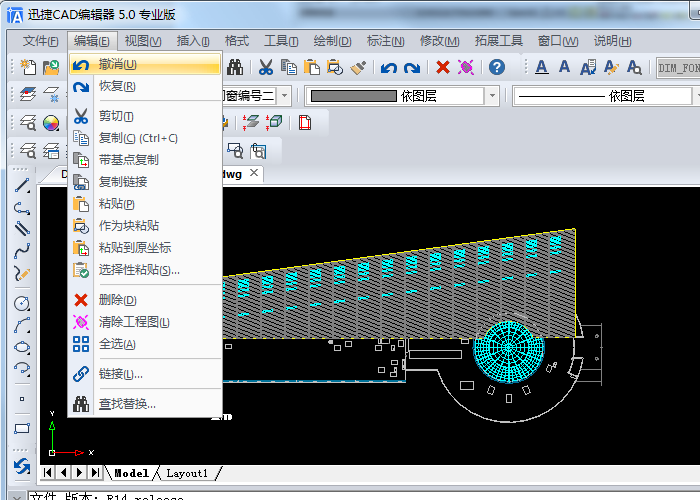Image resolution: width=700 pixels, height=500 pixels.
Task: Select Paste to original coordinates (粘贴到原坐标)
Action: tap(145, 248)
